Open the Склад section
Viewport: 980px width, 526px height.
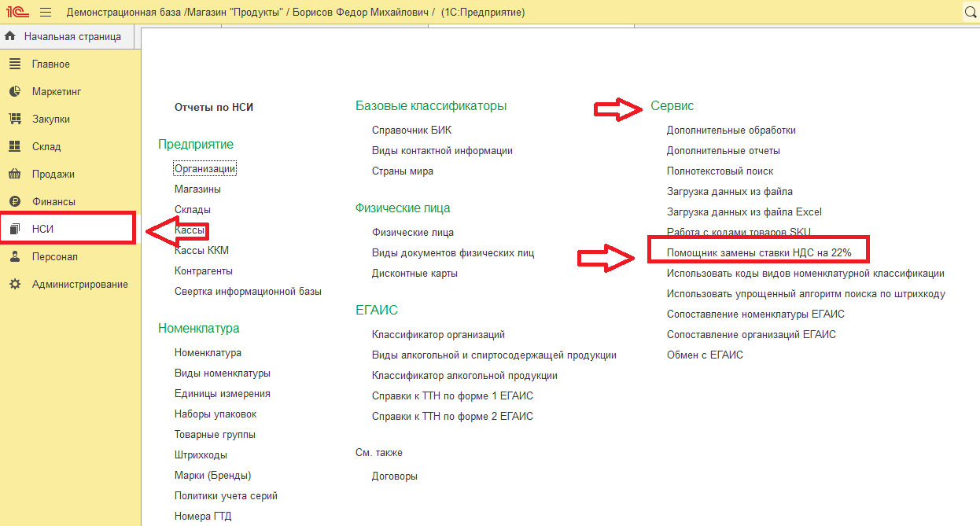tap(46, 146)
